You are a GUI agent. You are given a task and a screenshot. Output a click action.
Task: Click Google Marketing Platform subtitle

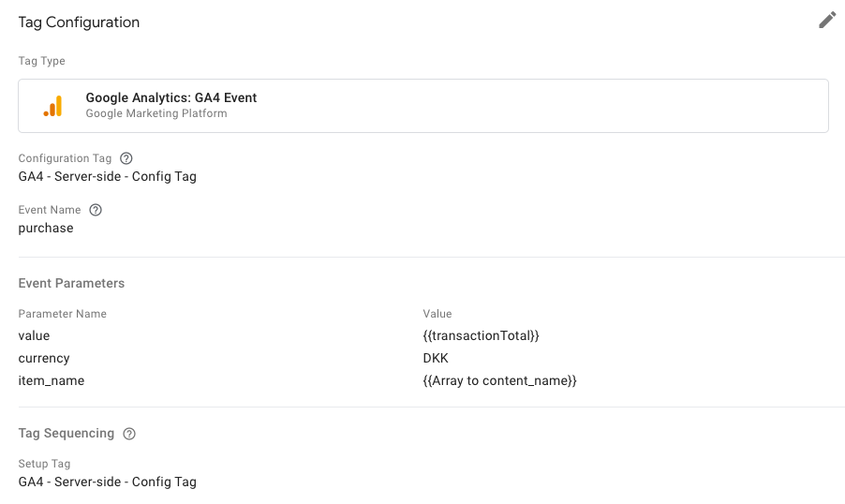(156, 113)
